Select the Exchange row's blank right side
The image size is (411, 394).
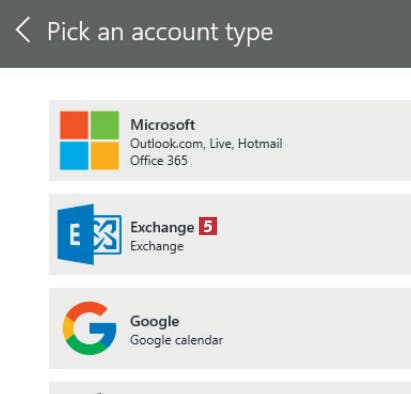pyautogui.click(x=313, y=234)
